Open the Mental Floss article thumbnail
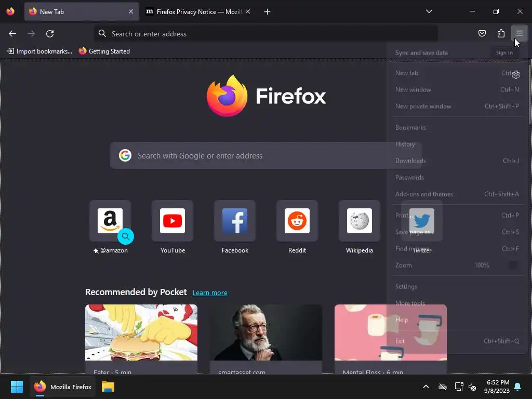Screen dimensions: 532x399 (391, 332)
